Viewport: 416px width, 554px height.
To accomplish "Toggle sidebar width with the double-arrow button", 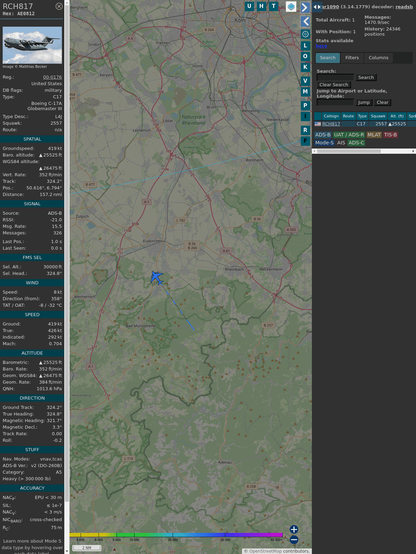I will click(x=317, y=6).
